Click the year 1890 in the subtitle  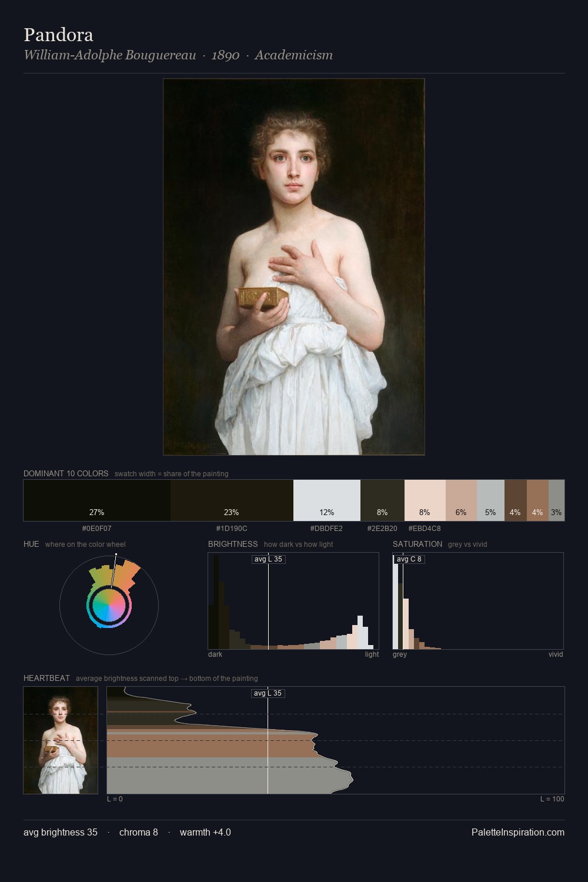(x=225, y=55)
